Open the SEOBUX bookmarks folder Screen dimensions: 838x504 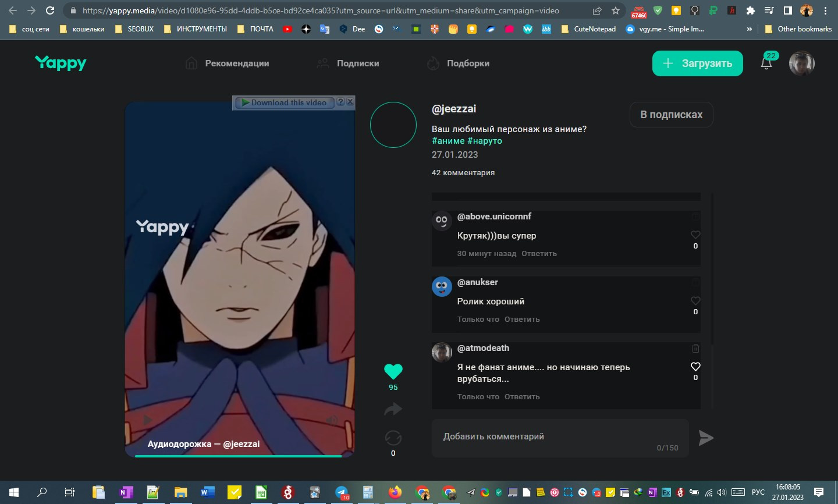(x=134, y=29)
